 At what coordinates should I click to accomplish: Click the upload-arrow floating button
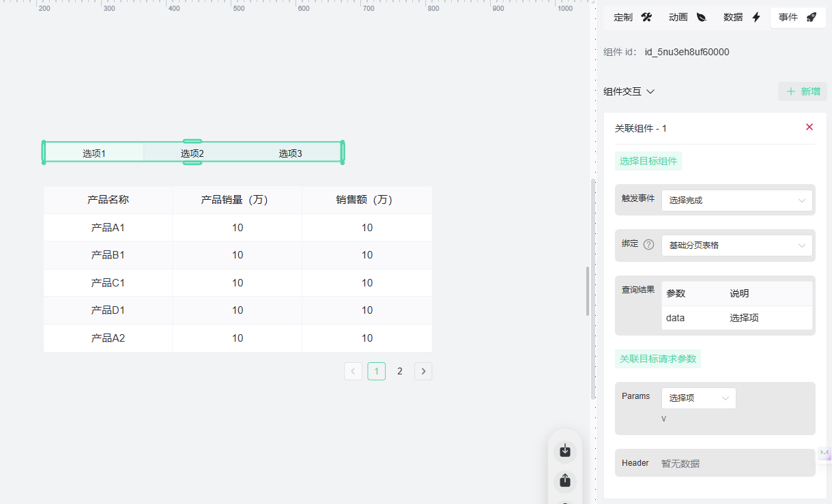tap(565, 481)
